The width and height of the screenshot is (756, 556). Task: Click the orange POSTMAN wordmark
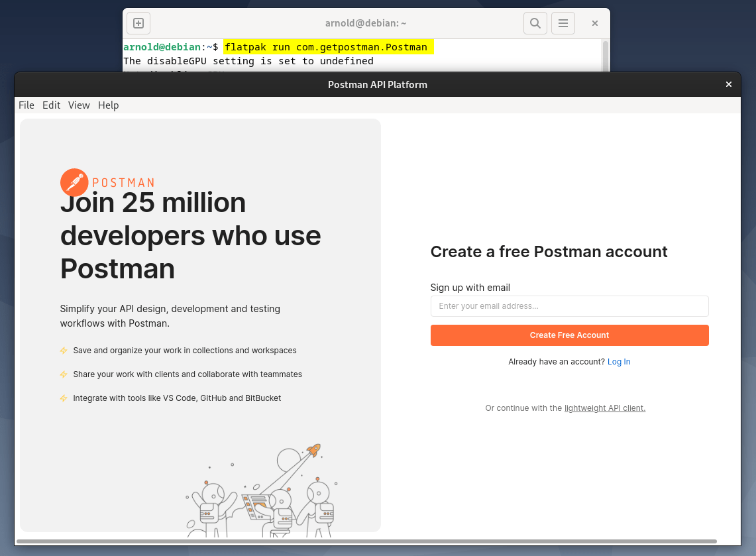(123, 182)
